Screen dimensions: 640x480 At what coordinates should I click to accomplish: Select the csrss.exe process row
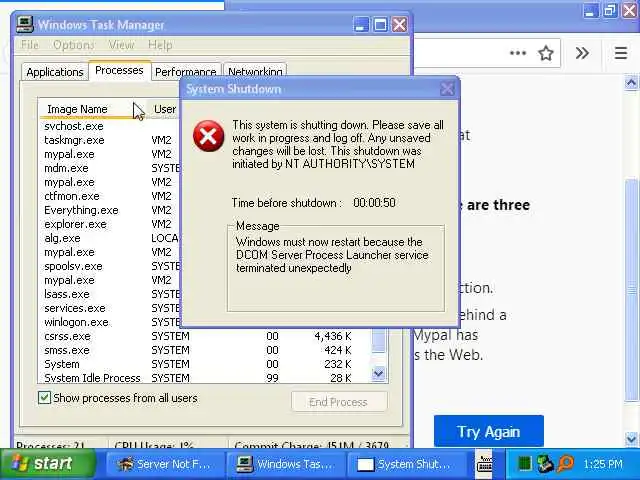205,336
